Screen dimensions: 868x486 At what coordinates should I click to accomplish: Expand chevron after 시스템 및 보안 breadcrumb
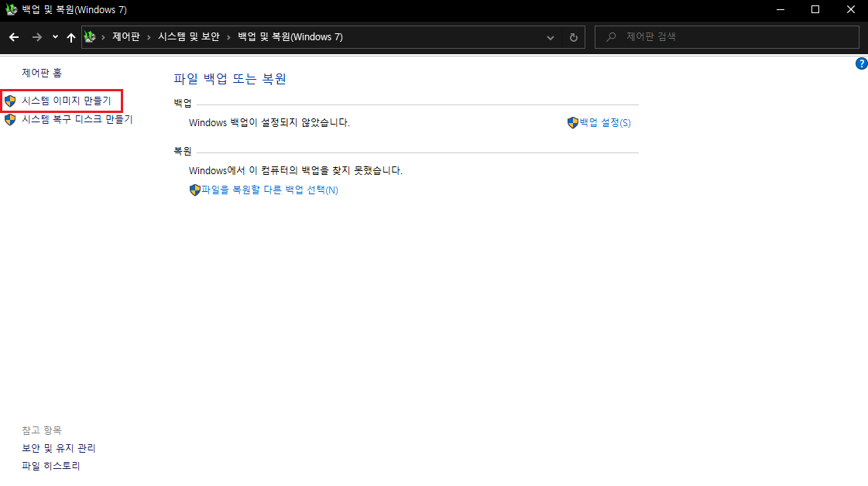point(228,37)
